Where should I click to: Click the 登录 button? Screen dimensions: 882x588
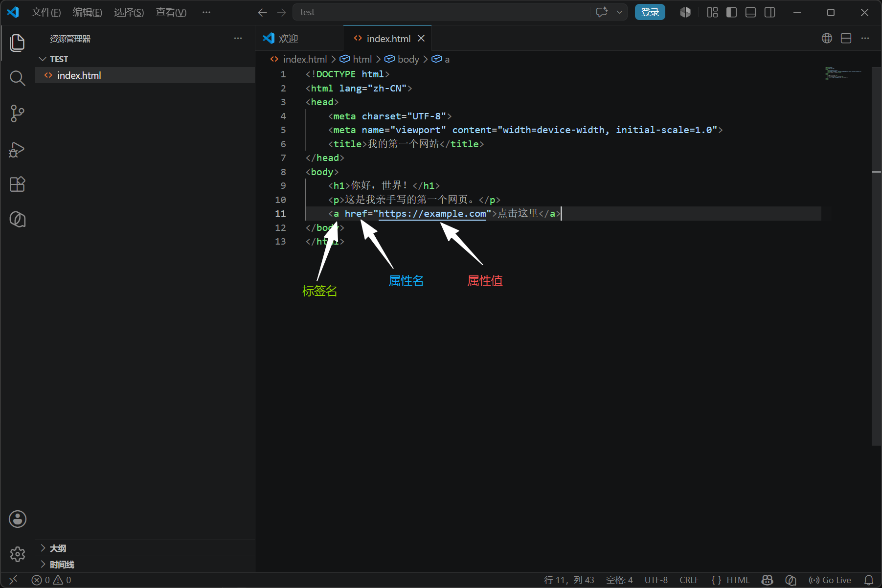[650, 12]
